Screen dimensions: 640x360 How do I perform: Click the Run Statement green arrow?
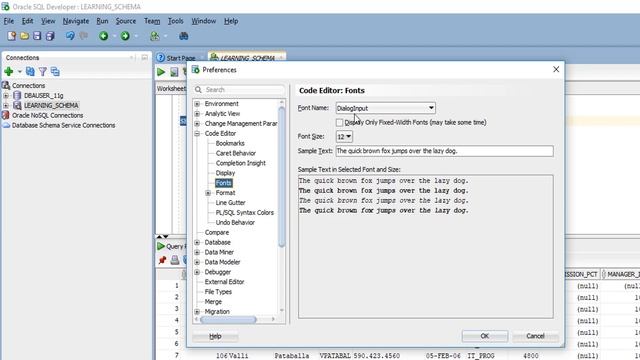click(x=161, y=72)
